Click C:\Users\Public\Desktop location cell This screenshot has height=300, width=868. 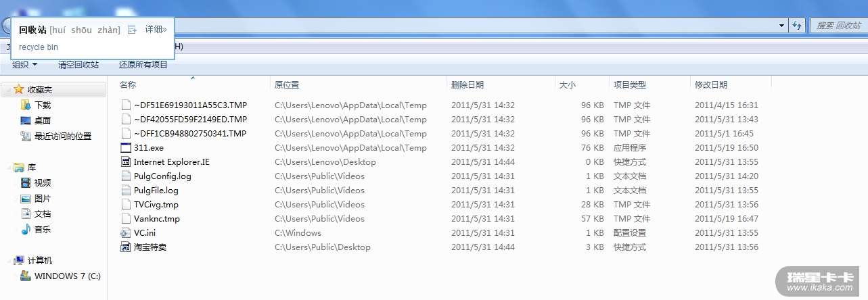pyautogui.click(x=323, y=247)
